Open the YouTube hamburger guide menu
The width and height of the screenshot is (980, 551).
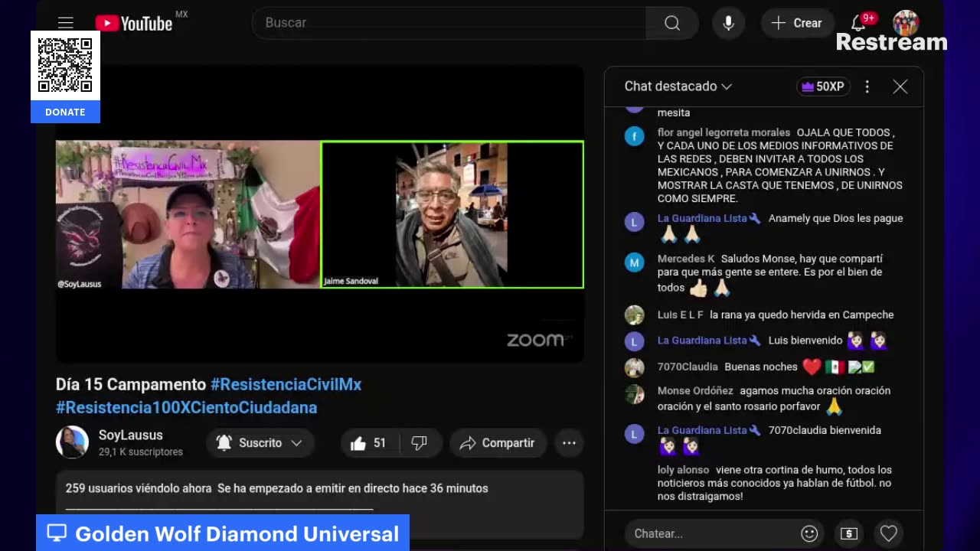click(66, 23)
